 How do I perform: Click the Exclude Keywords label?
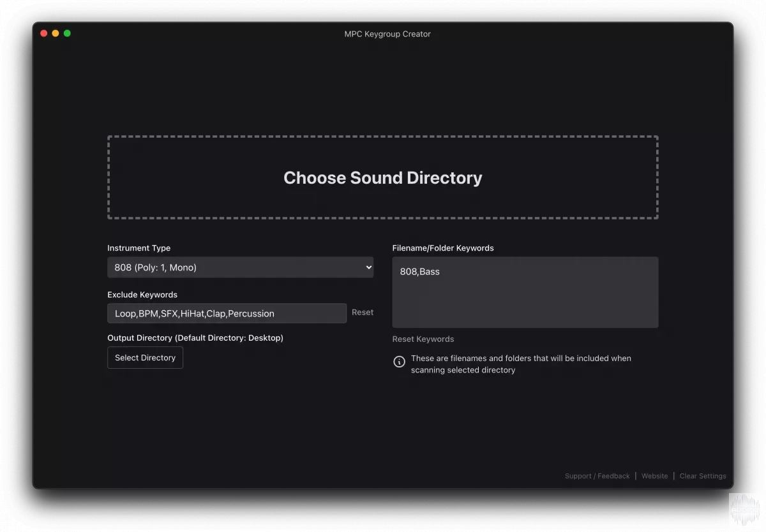point(142,295)
